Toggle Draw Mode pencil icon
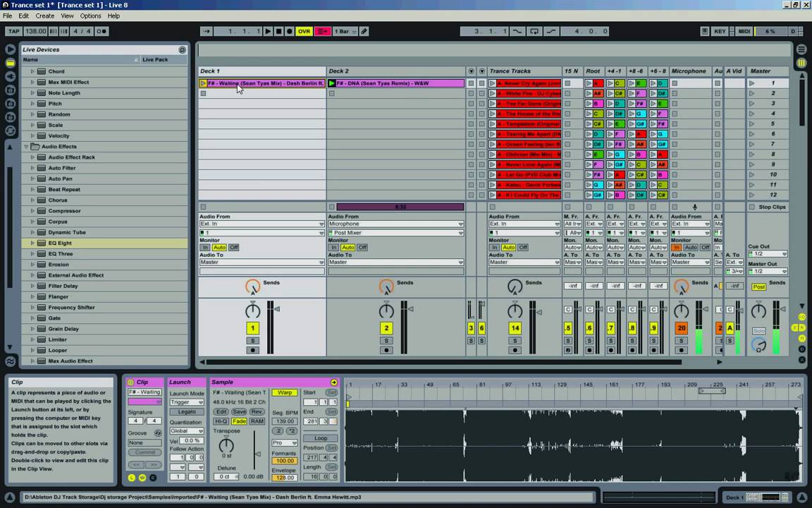The height and width of the screenshot is (508, 812). coord(364,31)
